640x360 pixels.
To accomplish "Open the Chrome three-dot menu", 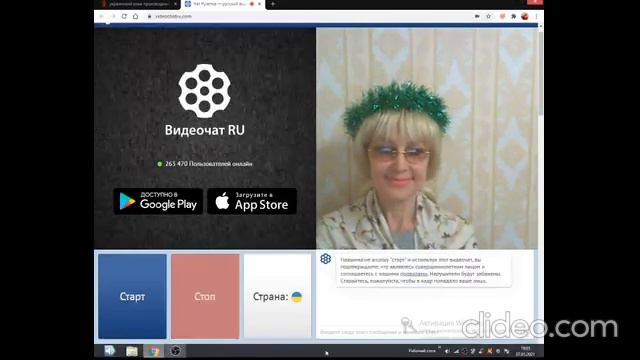I will tap(536, 16).
